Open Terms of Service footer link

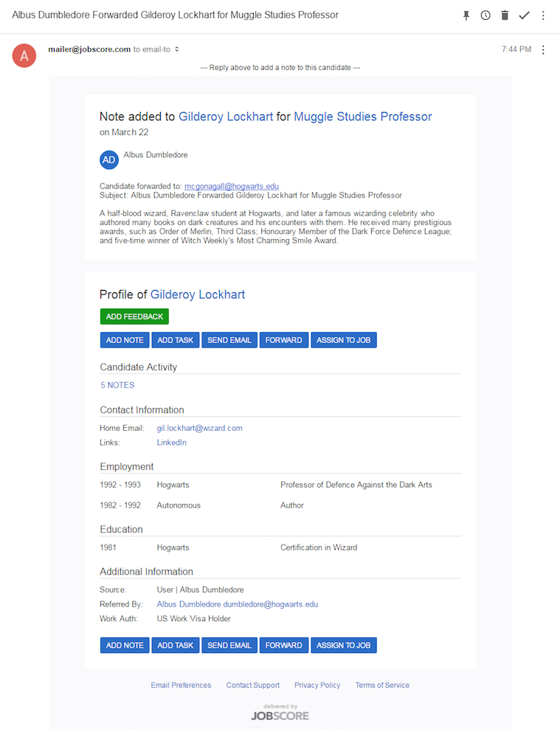(x=382, y=685)
